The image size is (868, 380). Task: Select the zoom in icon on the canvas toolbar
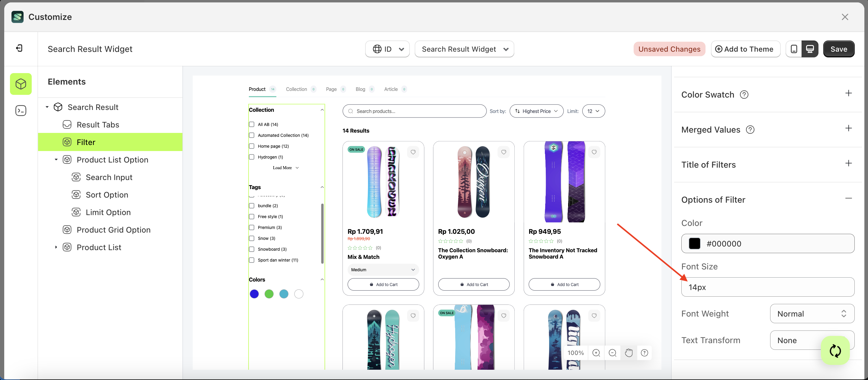596,353
